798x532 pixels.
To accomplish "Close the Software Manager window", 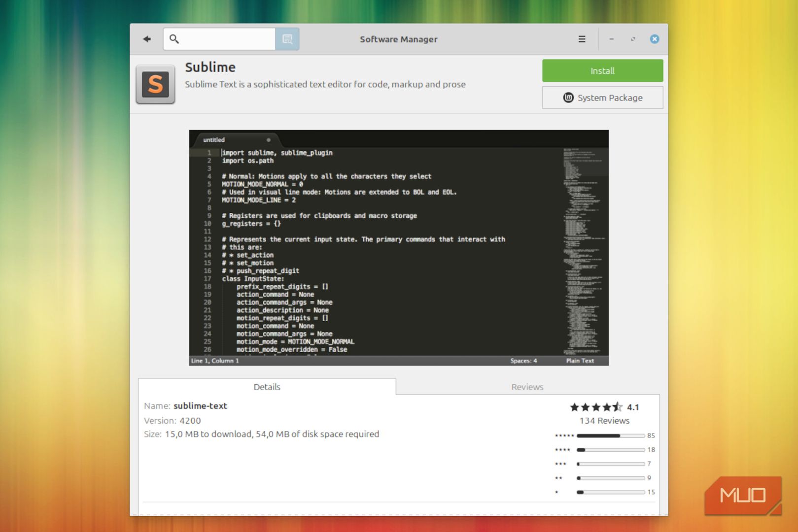I will click(x=655, y=39).
